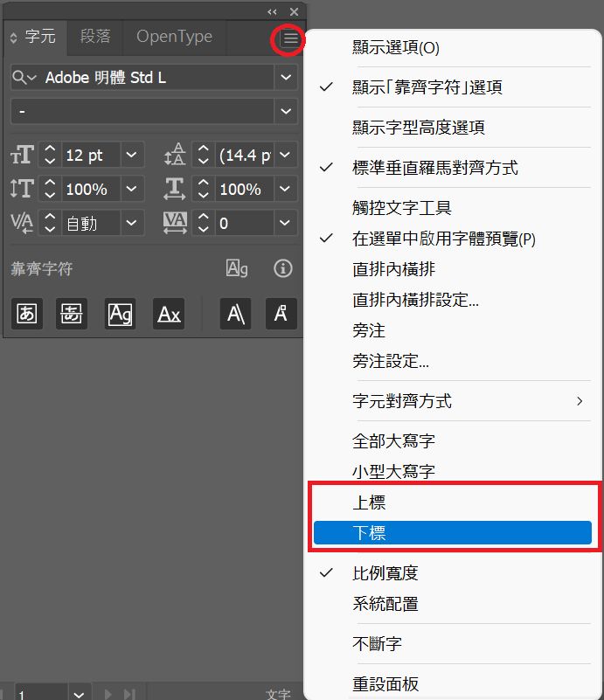This screenshot has height=700, width=604.
Task: Select 直排內橫排 menu item
Action: point(452,269)
